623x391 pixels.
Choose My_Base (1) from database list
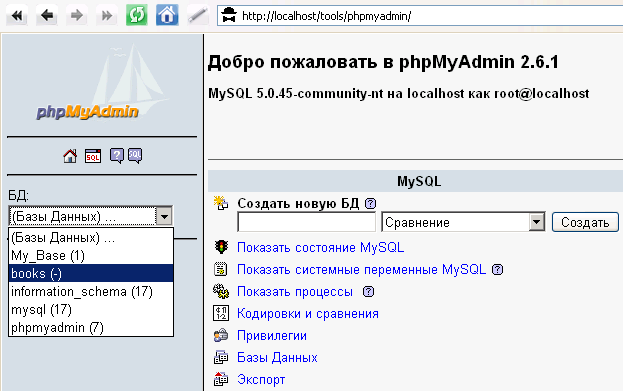[x=91, y=255]
